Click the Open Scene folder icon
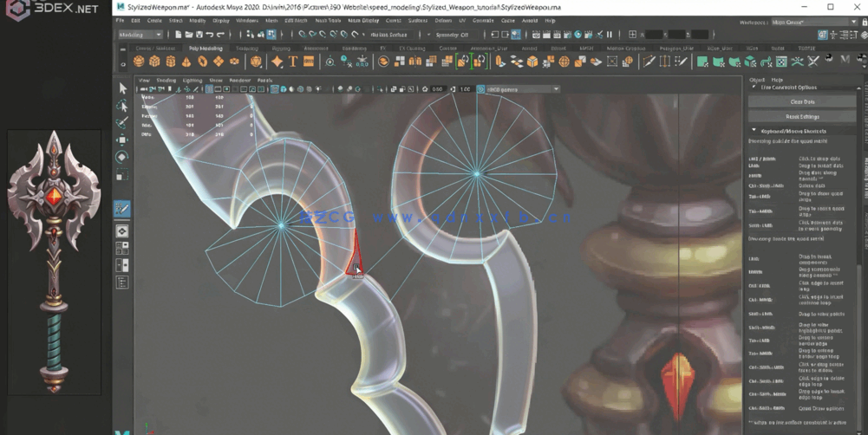 [189, 35]
